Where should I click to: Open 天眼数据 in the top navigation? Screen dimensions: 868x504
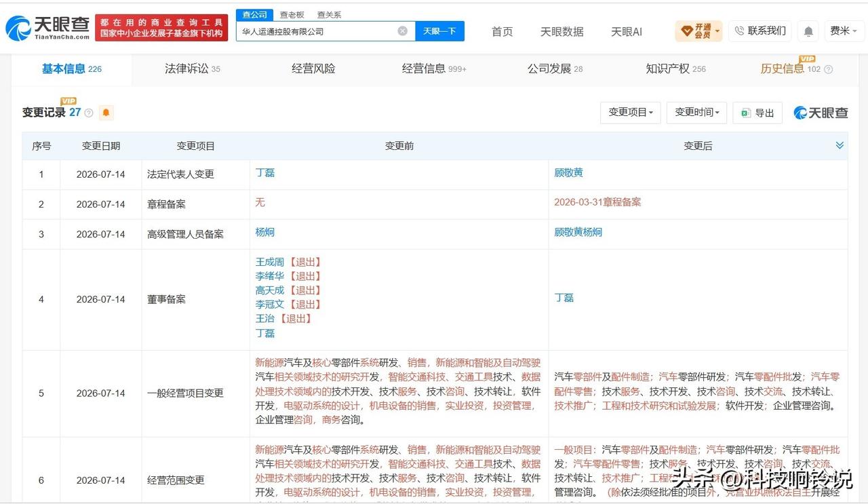[x=562, y=31]
